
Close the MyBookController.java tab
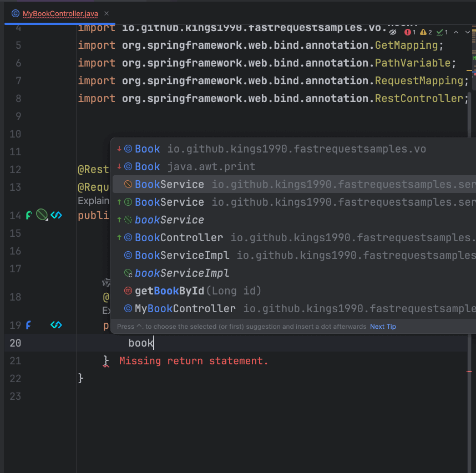(107, 13)
